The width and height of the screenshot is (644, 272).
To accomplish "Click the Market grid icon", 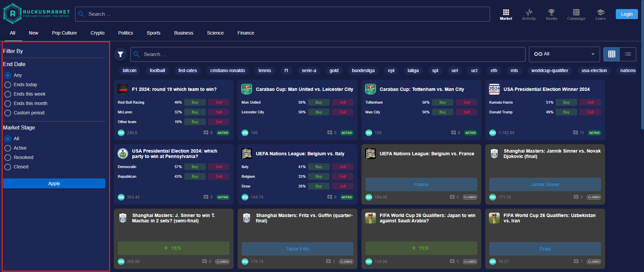I will click(506, 13).
